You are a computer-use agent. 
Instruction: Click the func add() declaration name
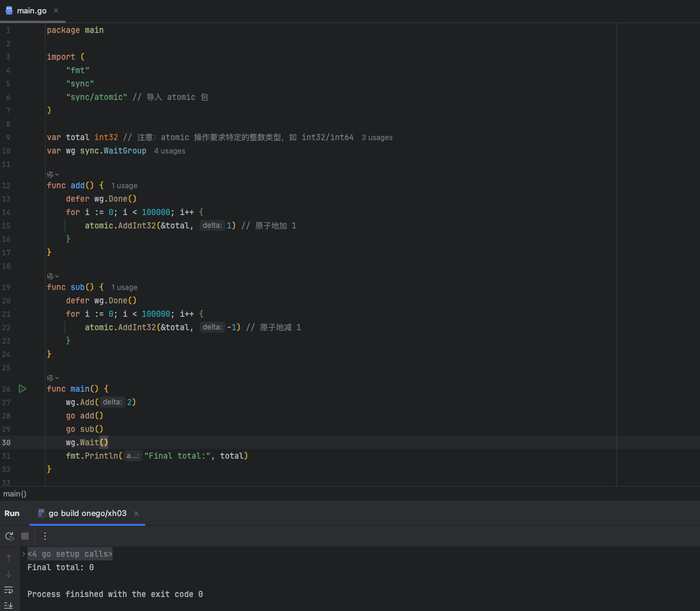click(x=77, y=185)
